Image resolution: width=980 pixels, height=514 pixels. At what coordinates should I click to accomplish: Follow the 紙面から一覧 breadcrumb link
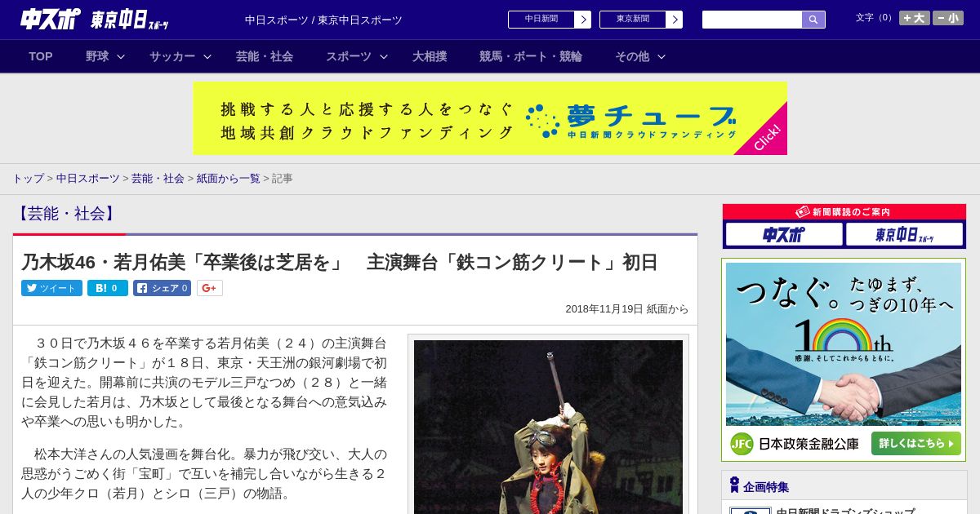coord(228,178)
